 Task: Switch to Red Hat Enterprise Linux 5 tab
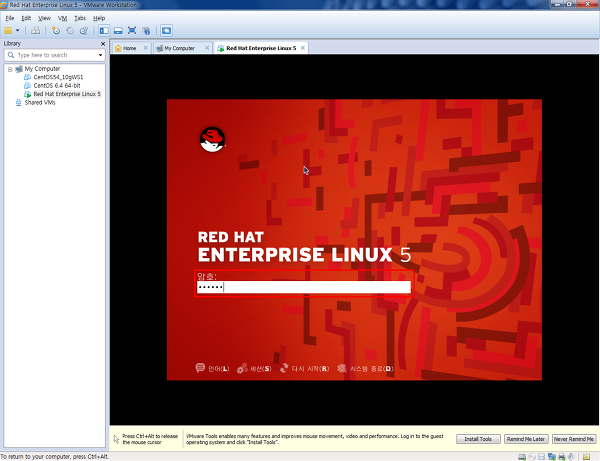261,48
